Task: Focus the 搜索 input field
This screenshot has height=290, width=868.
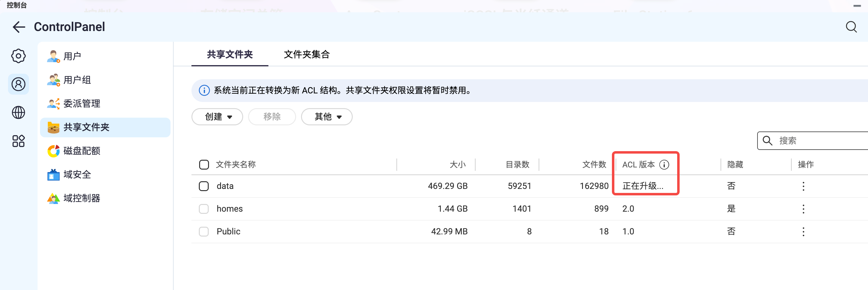Action: (819, 141)
